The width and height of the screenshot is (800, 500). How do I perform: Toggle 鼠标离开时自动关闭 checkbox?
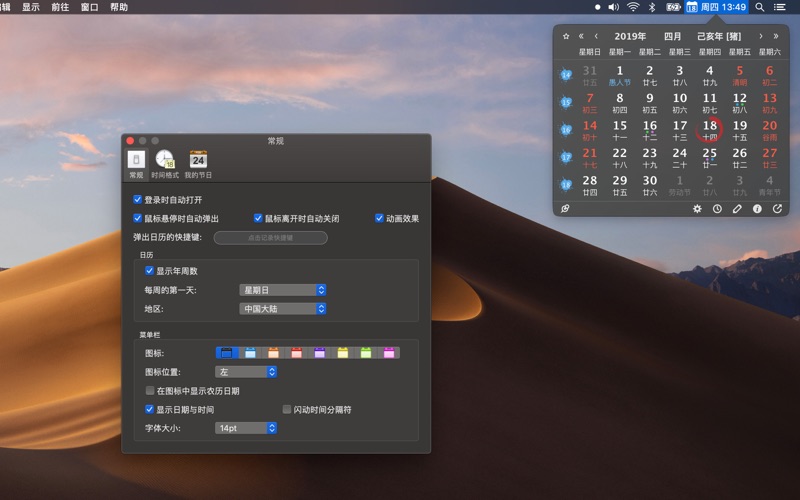pos(258,218)
